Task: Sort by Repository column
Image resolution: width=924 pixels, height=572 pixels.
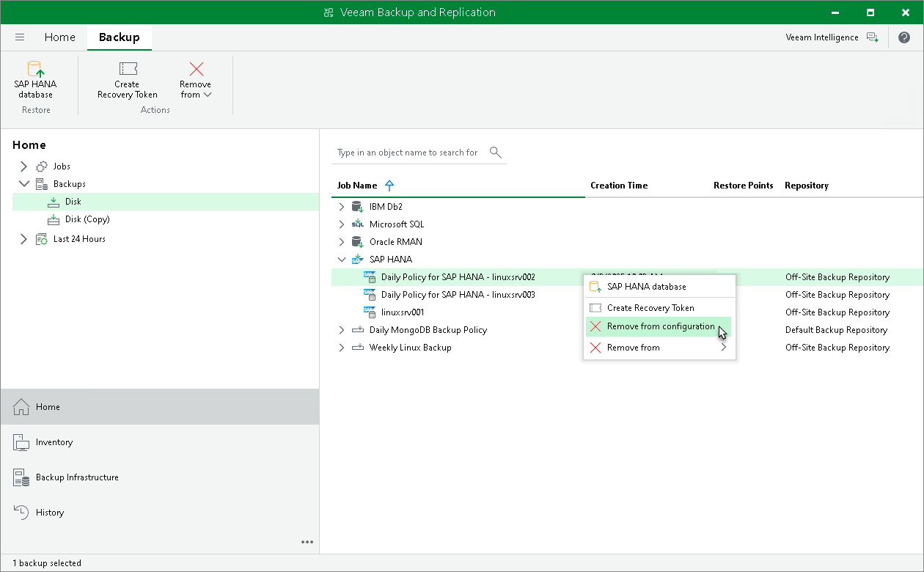Action: pos(806,186)
